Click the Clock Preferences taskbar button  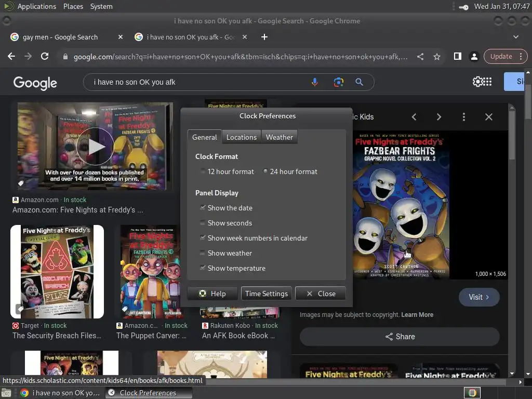[149, 393]
